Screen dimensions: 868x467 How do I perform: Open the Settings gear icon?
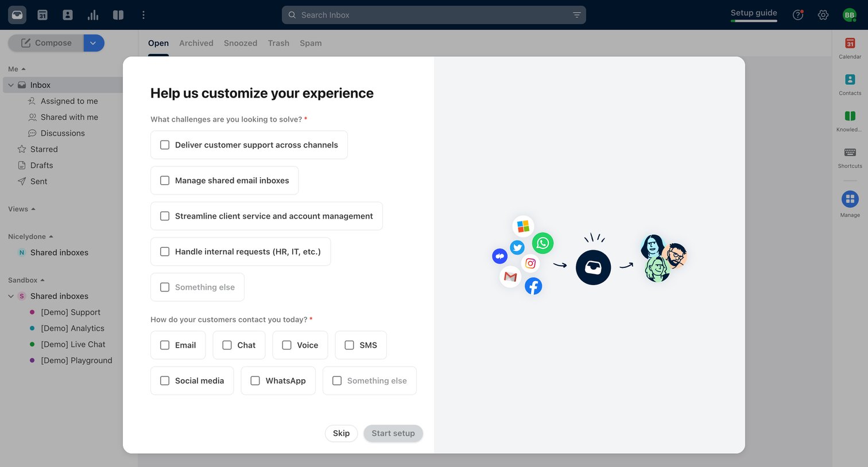[823, 15]
